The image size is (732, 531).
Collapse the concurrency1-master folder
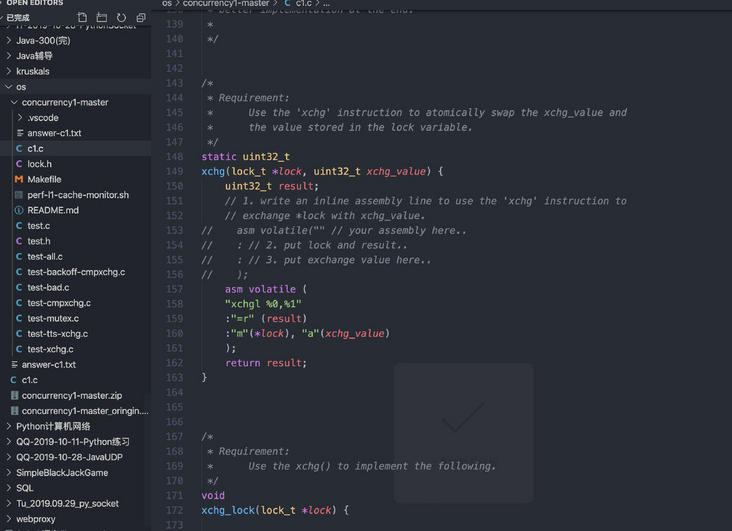pos(64,102)
